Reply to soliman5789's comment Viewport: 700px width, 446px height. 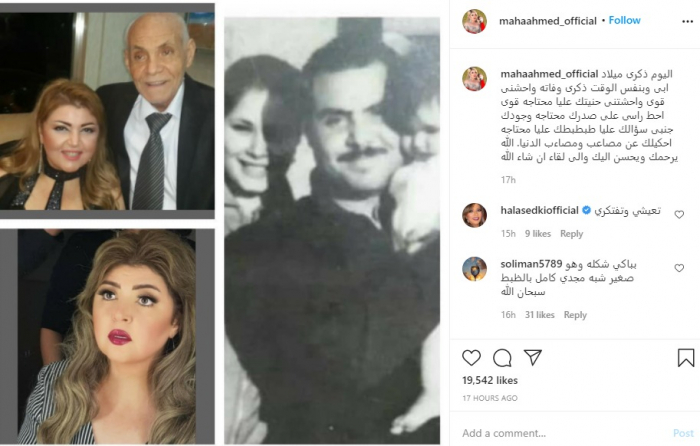point(575,315)
